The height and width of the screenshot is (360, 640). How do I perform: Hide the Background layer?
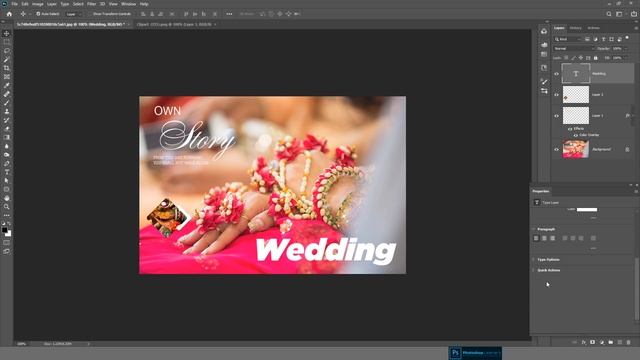click(x=556, y=149)
